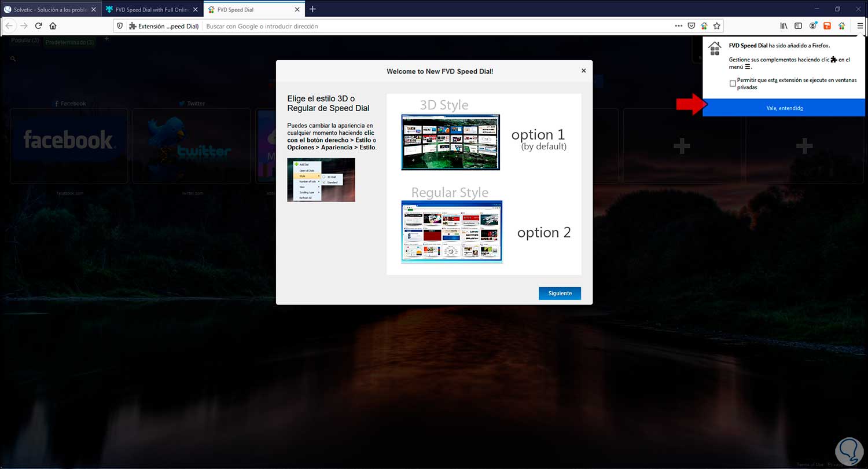Screen dimensions: 868x469
Task: Click the FVD Speed Dial toolbar button beside the menu
Action: 842,26
